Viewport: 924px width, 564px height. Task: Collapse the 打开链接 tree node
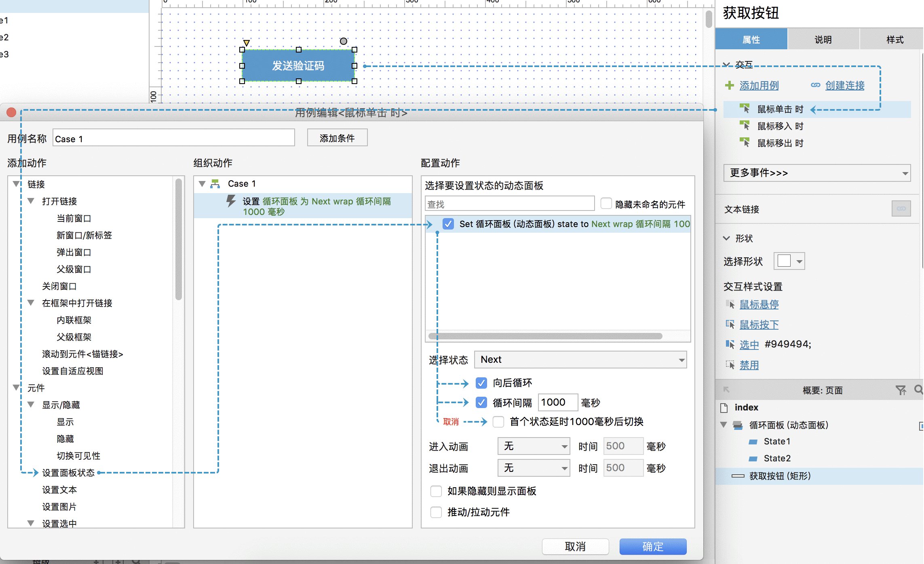(x=31, y=201)
